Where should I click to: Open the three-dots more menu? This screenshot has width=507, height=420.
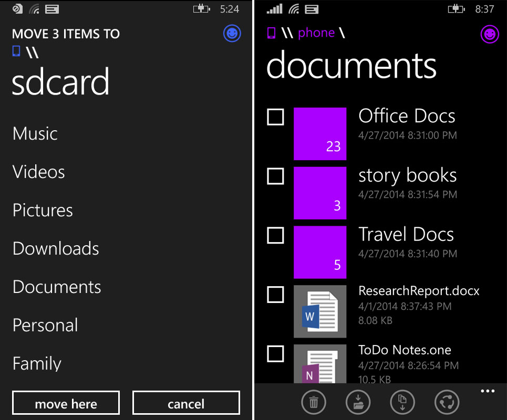click(488, 391)
